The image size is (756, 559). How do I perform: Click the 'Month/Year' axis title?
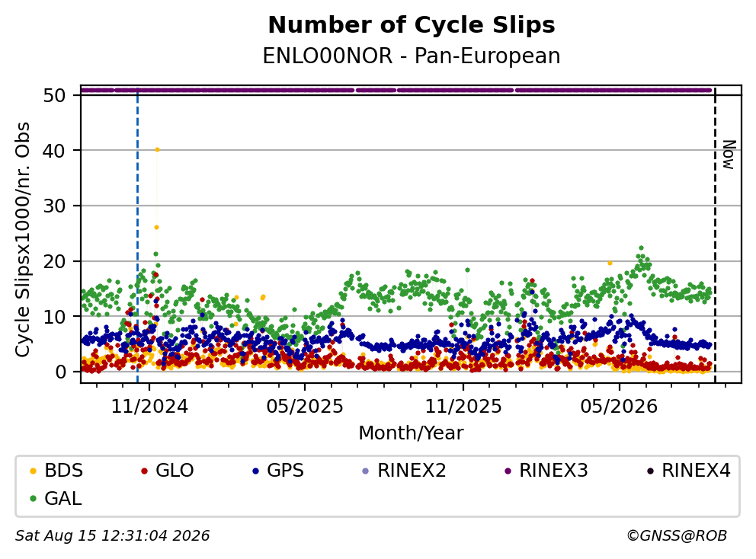click(x=411, y=433)
